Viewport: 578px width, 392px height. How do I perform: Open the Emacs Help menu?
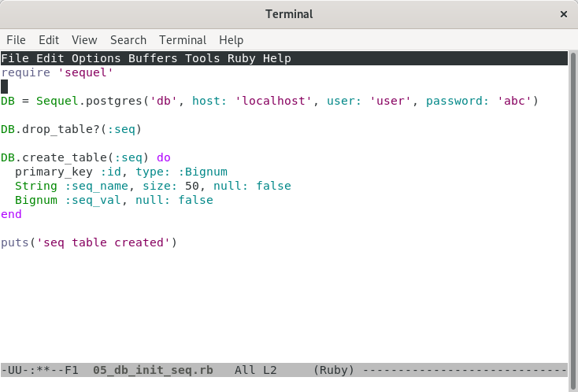tap(277, 58)
